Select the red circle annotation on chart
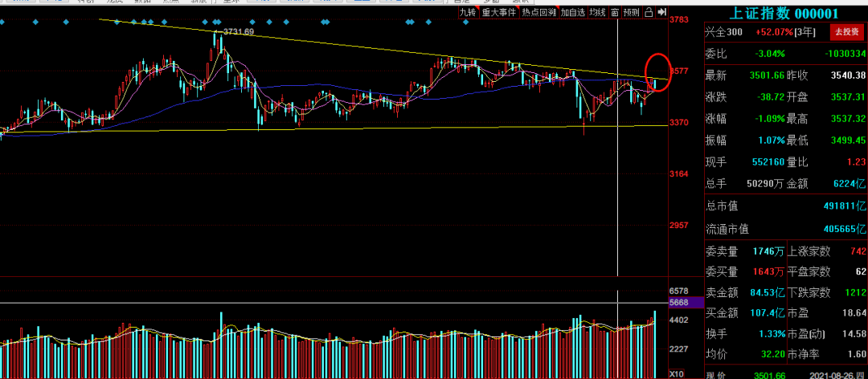The height and width of the screenshot is (379, 868). pos(658,72)
